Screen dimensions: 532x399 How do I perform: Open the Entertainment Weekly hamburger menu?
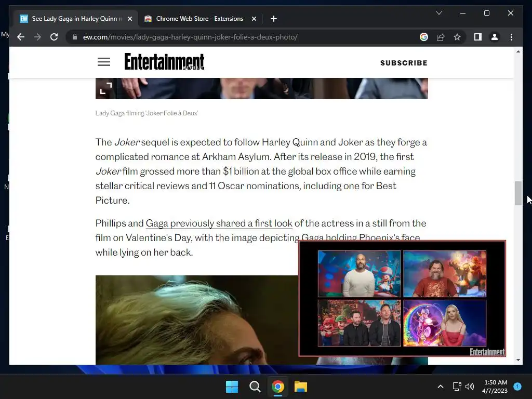click(104, 62)
